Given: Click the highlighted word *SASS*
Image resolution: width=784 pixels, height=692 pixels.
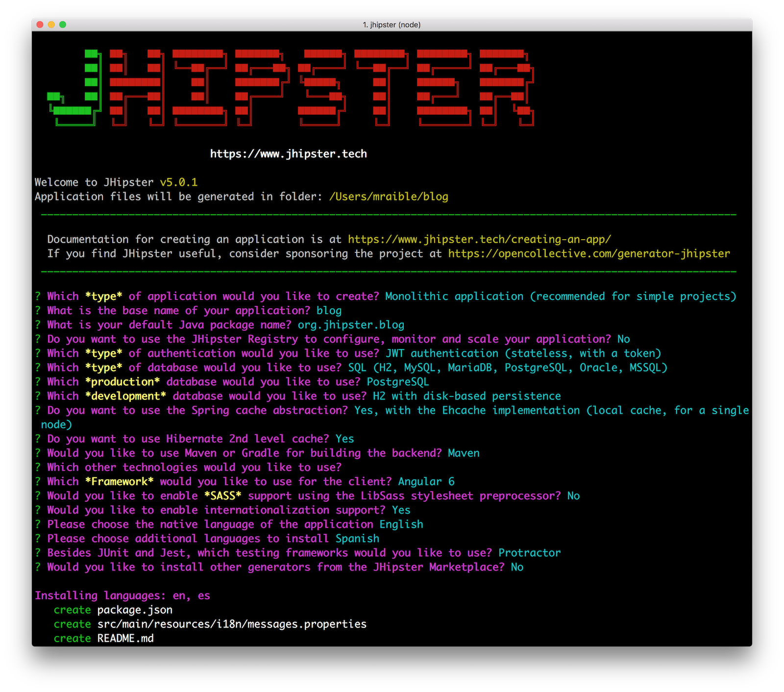Looking at the screenshot, I should (x=223, y=496).
